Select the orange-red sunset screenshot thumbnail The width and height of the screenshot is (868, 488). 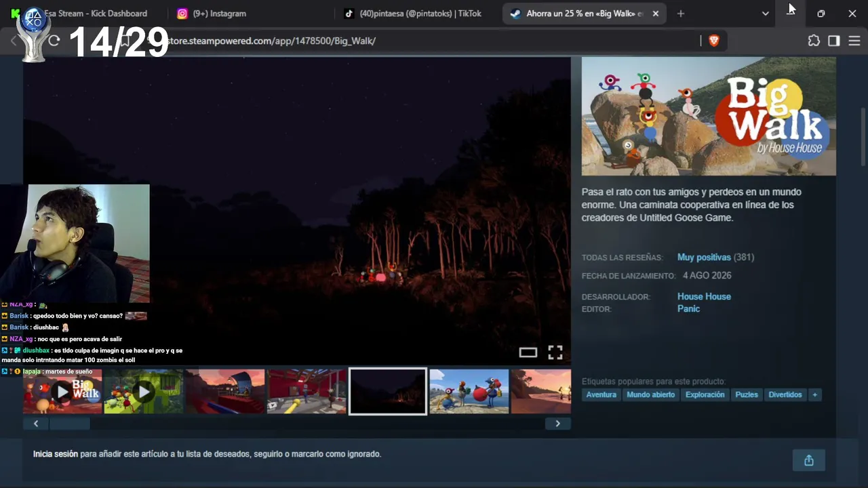[x=225, y=391]
